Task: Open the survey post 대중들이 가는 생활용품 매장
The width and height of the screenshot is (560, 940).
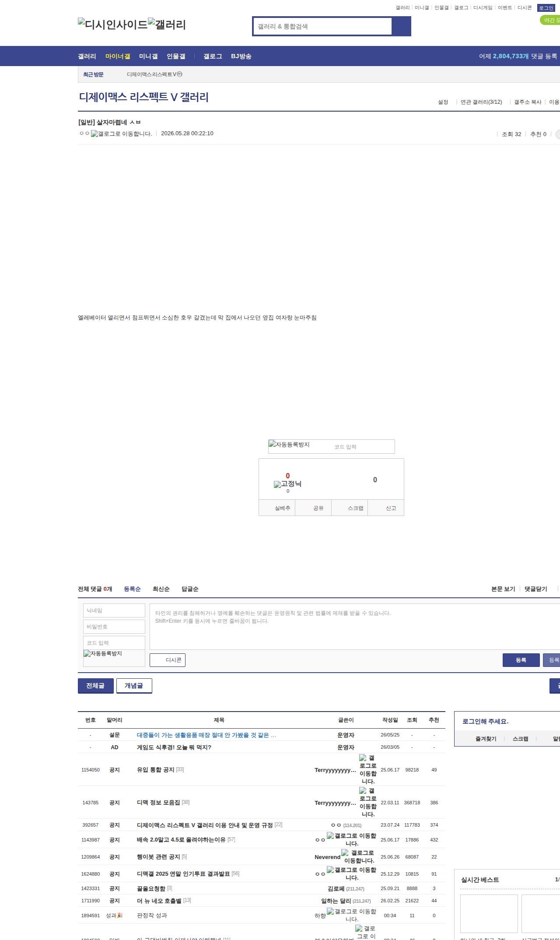Action: coord(206,735)
